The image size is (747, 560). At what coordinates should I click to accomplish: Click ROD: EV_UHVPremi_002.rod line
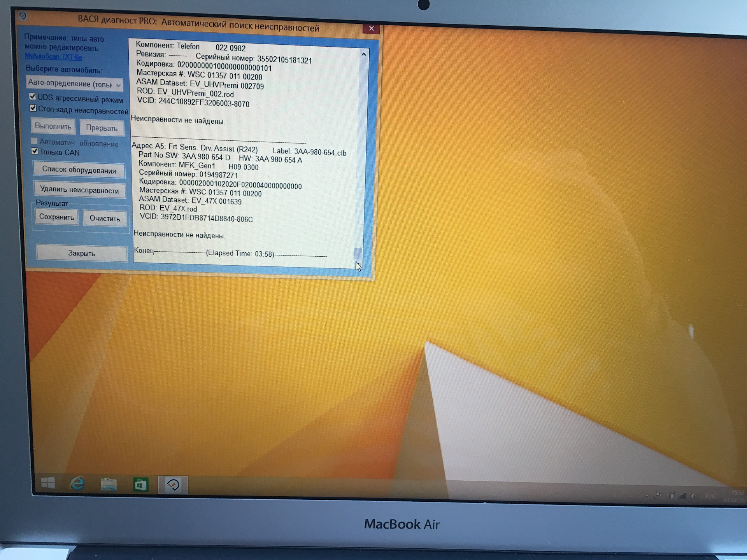coord(185,93)
